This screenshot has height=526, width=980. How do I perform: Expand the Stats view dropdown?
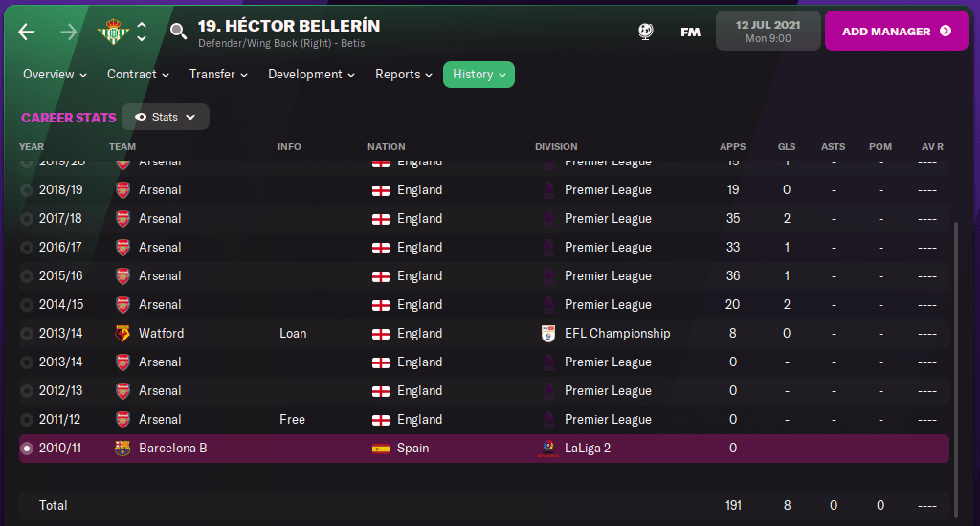(x=166, y=117)
